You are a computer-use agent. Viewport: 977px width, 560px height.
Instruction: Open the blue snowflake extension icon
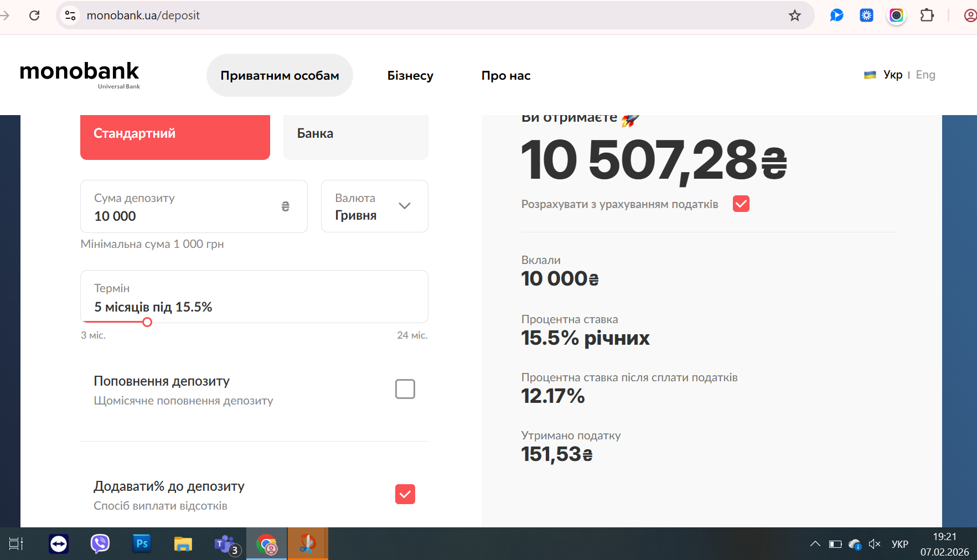click(x=866, y=15)
